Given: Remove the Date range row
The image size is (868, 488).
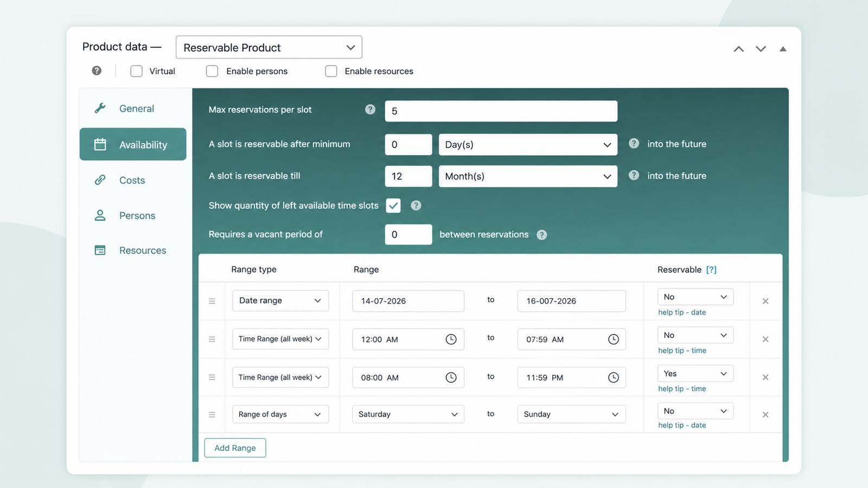Looking at the screenshot, I should (x=765, y=301).
